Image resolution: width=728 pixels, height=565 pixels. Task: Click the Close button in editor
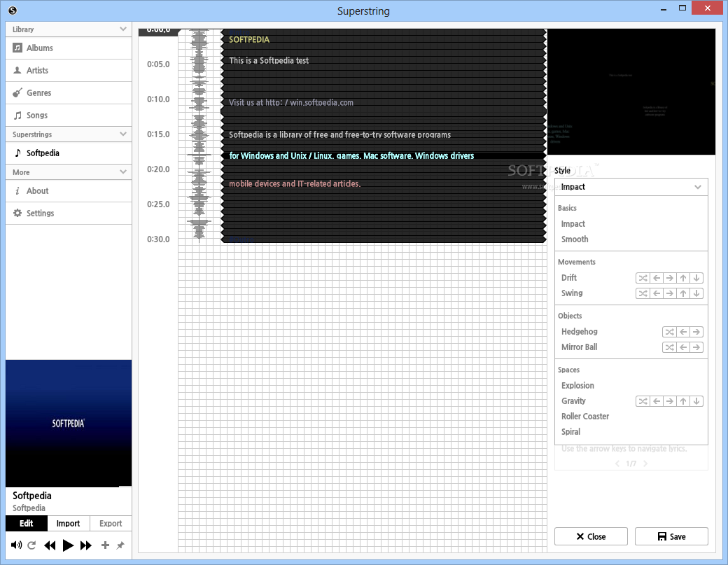[591, 536]
